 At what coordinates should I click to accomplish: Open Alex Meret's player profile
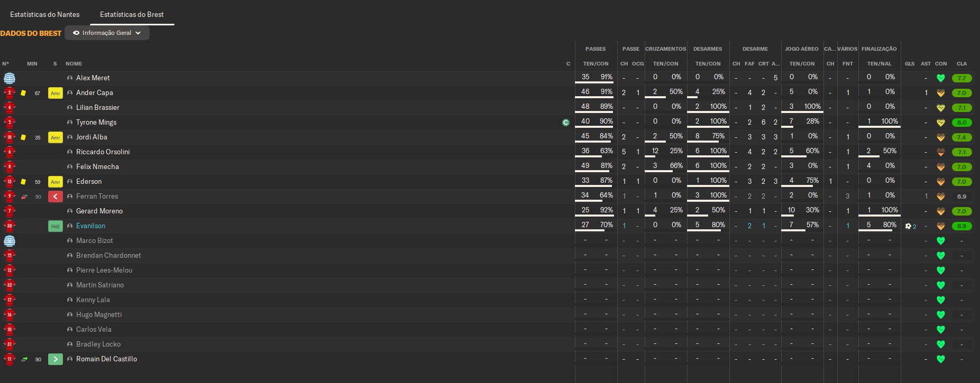click(93, 78)
